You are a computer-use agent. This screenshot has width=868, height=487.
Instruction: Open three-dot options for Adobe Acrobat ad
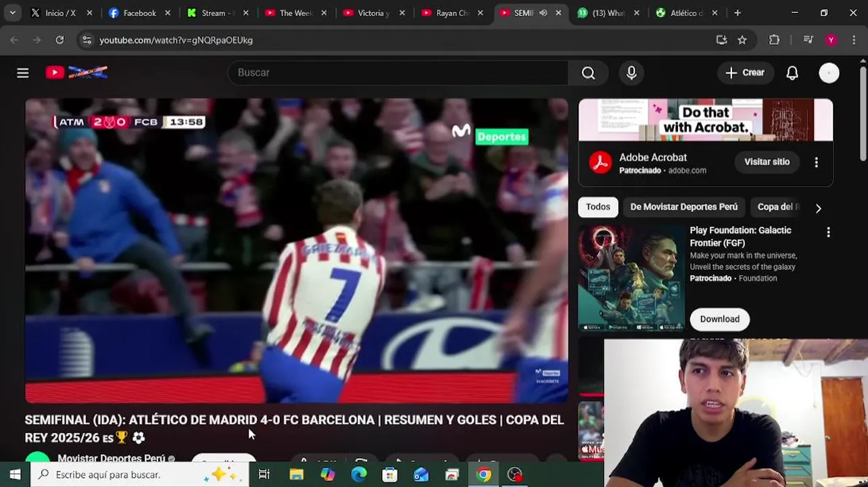816,162
